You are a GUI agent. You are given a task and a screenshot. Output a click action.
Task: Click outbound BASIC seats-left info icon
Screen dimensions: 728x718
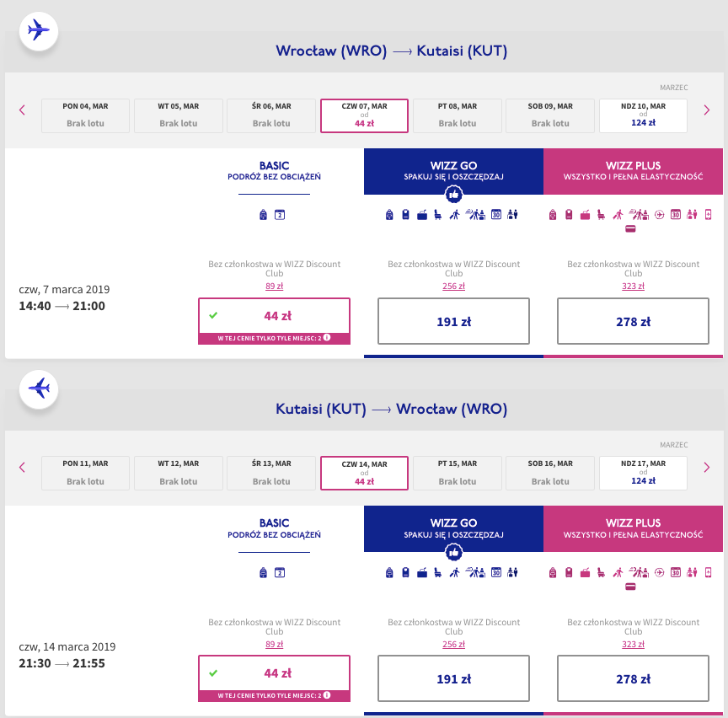pos(327,338)
